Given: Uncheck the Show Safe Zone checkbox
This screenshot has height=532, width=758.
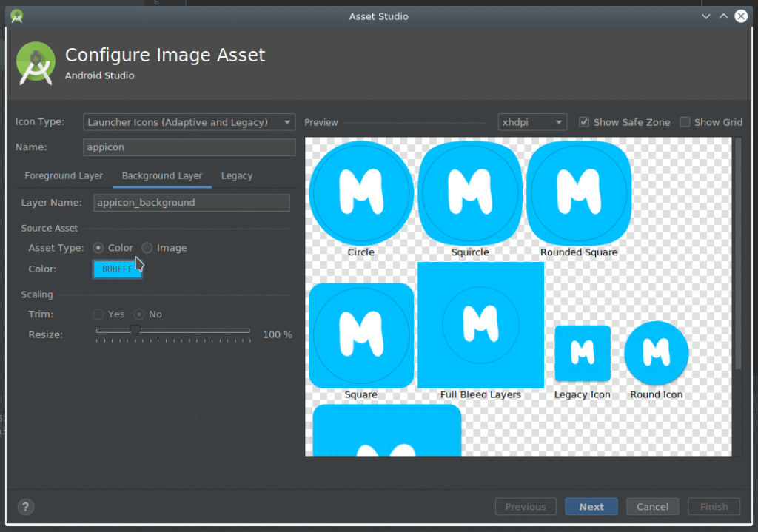Looking at the screenshot, I should click(x=584, y=122).
